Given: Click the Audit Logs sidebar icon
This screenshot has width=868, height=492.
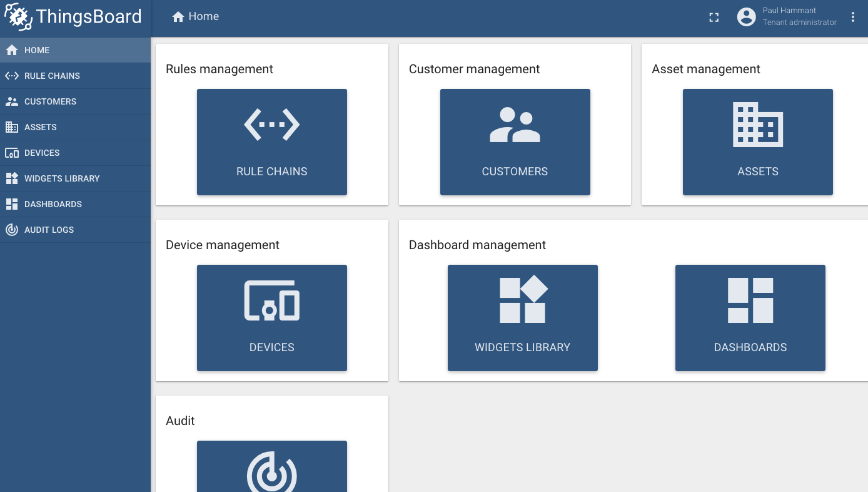Looking at the screenshot, I should pos(11,230).
